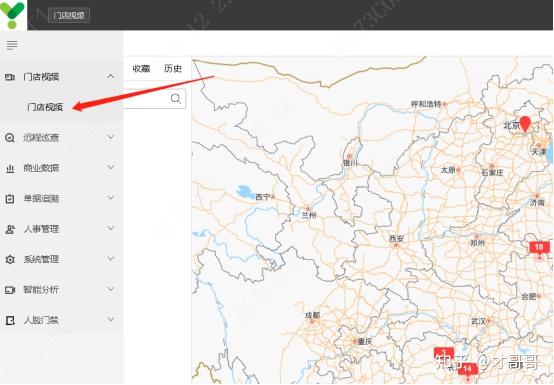Switch to the 收藏 tab
Screen dimensions: 554x385
(x=141, y=68)
